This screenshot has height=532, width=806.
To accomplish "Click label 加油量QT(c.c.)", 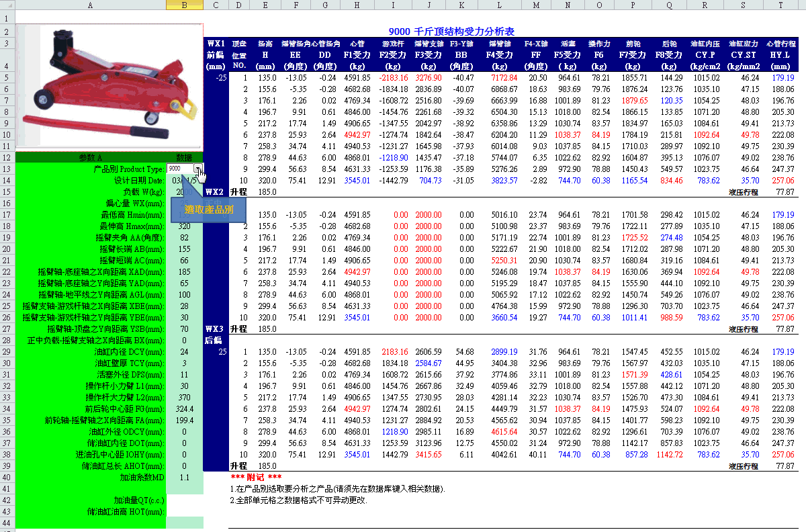I will [x=139, y=500].
